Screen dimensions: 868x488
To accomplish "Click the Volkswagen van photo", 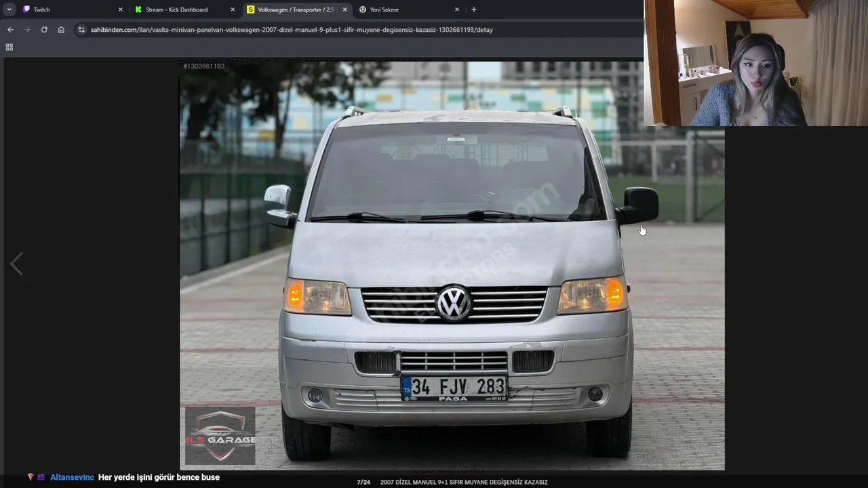I will coord(452,265).
